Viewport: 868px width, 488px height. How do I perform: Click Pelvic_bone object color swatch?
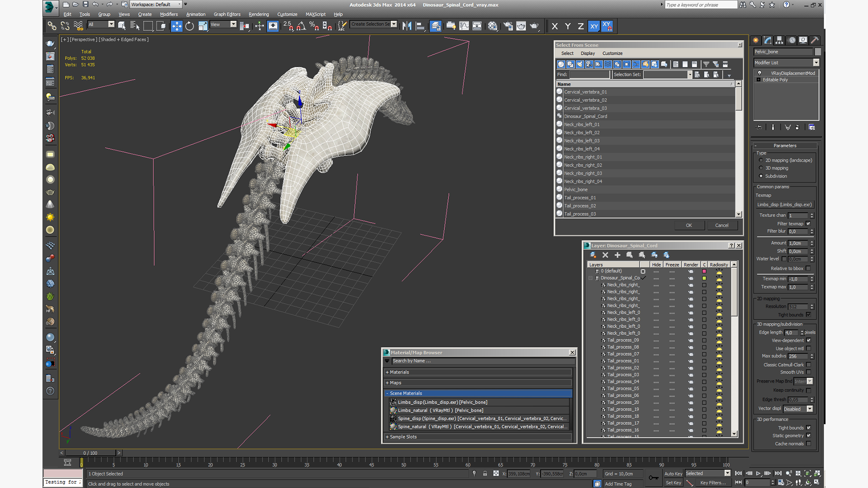pyautogui.click(x=817, y=52)
